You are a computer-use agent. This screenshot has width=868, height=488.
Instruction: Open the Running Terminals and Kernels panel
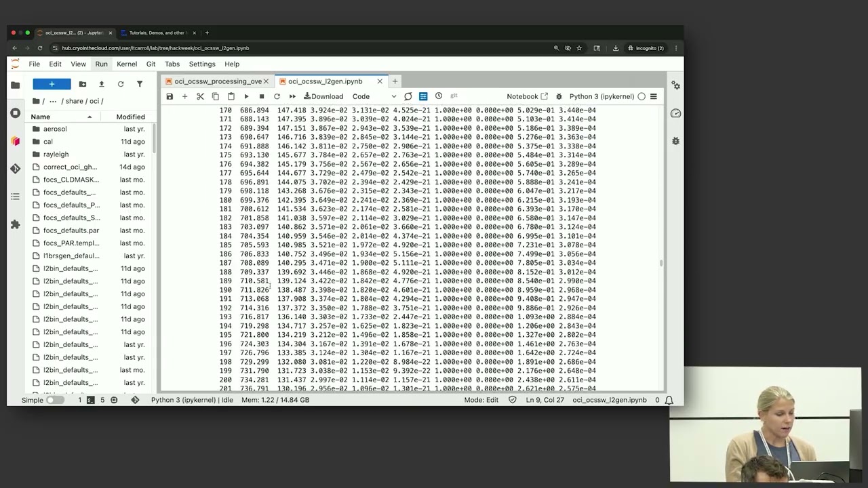(15, 113)
